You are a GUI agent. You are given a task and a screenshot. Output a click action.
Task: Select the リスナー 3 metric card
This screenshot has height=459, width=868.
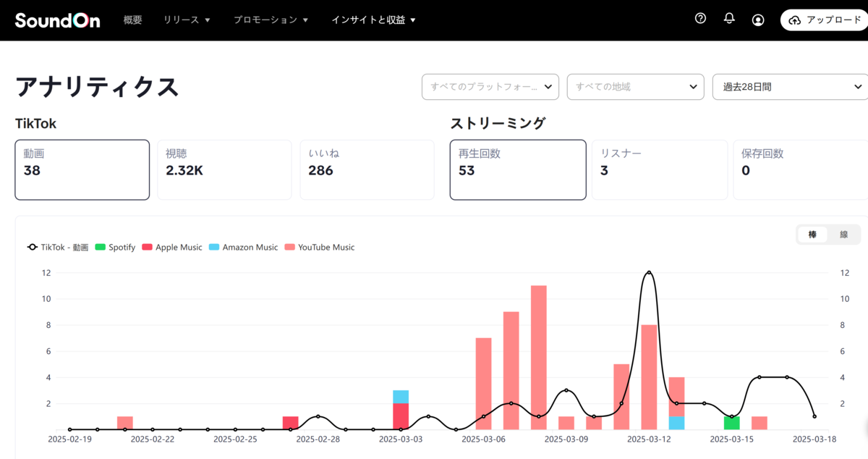pyautogui.click(x=660, y=170)
